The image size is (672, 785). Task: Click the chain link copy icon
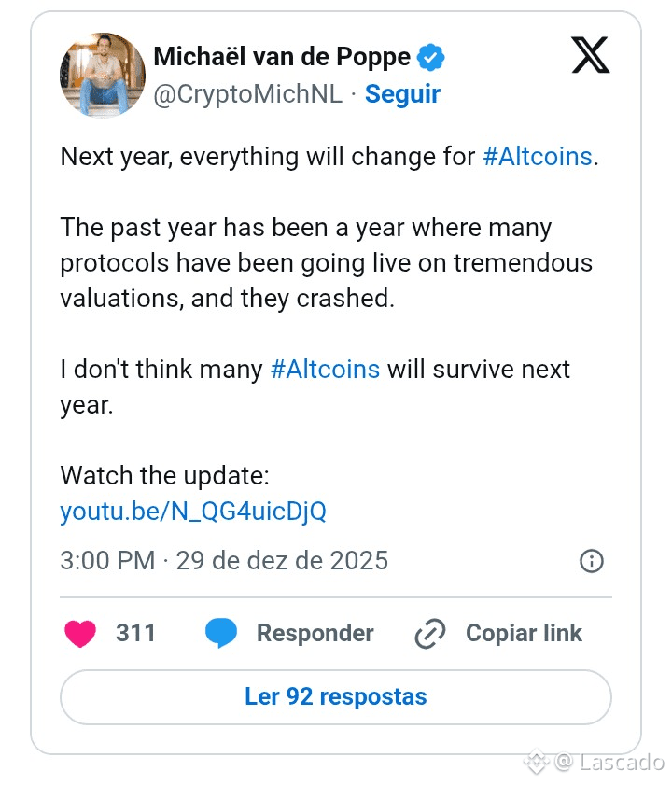pos(430,633)
